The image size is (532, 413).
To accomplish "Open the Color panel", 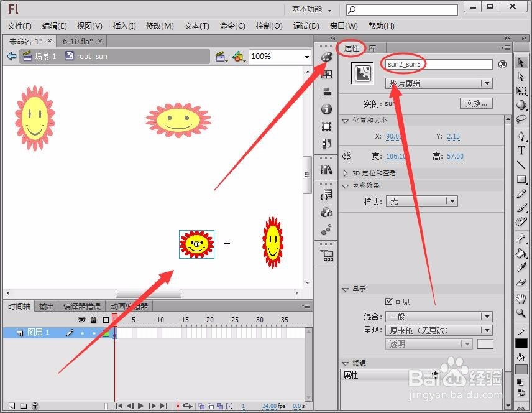I will tap(326, 58).
